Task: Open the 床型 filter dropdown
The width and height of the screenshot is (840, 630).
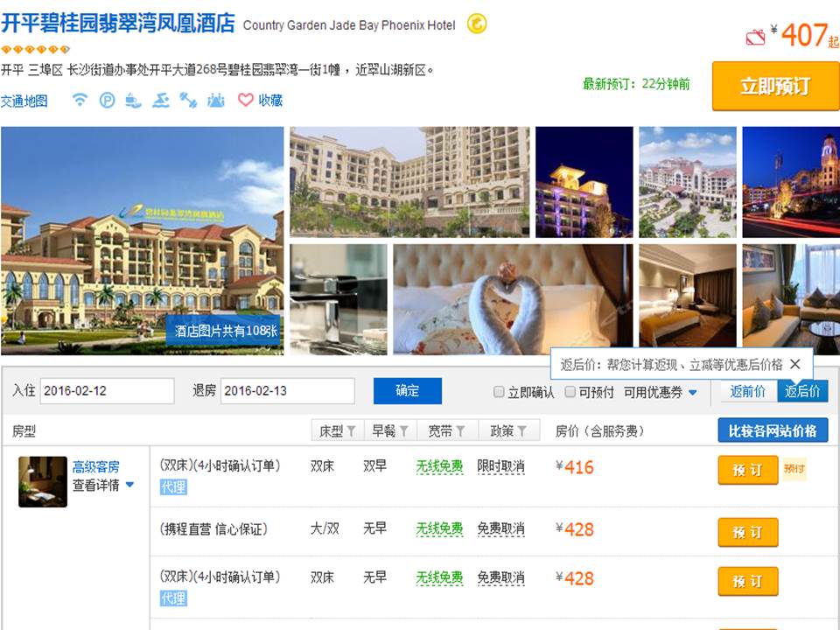Action: pos(337,430)
